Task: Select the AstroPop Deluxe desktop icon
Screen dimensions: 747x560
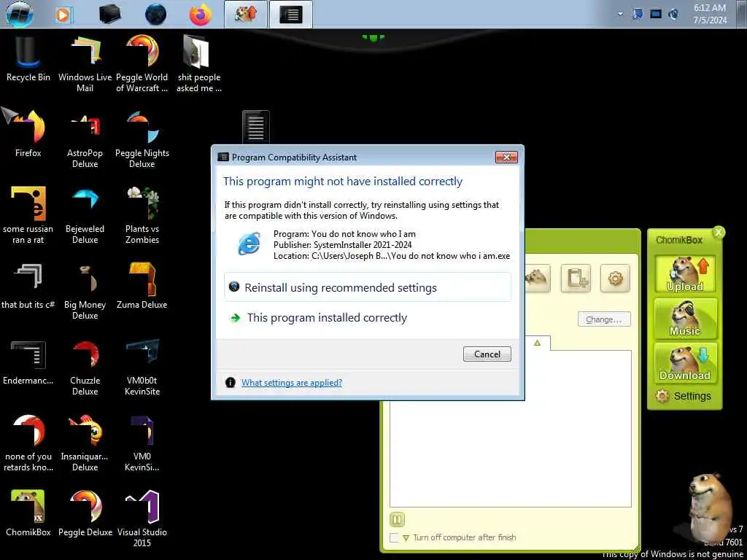Action: pos(85,139)
